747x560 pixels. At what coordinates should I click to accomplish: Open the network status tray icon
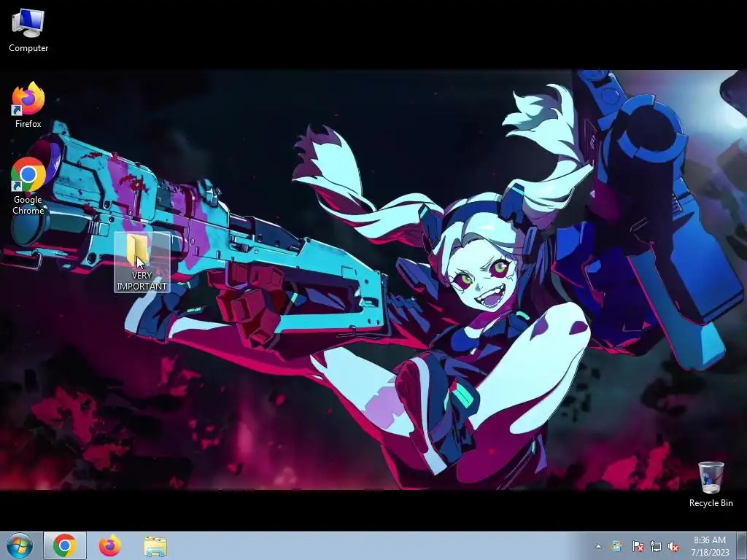pos(656,546)
